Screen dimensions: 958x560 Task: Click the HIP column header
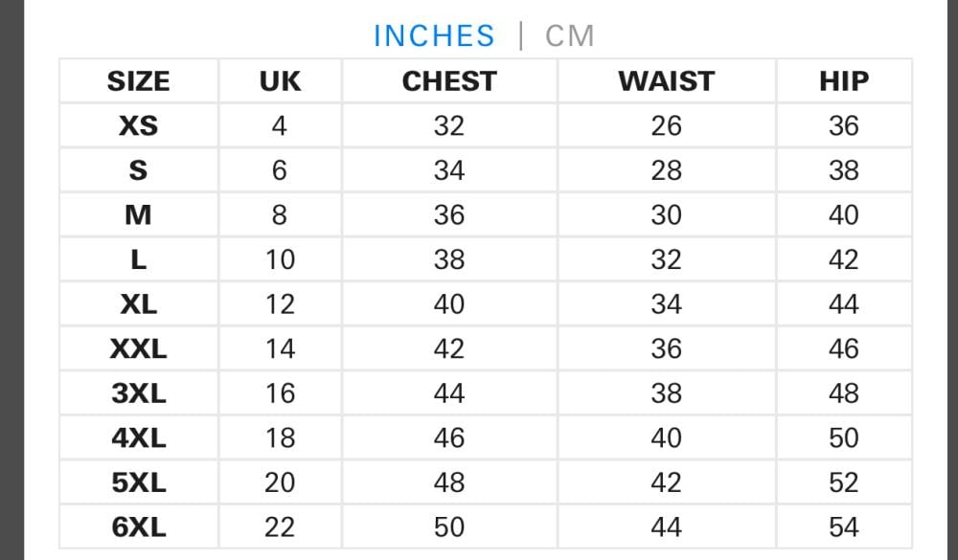843,81
